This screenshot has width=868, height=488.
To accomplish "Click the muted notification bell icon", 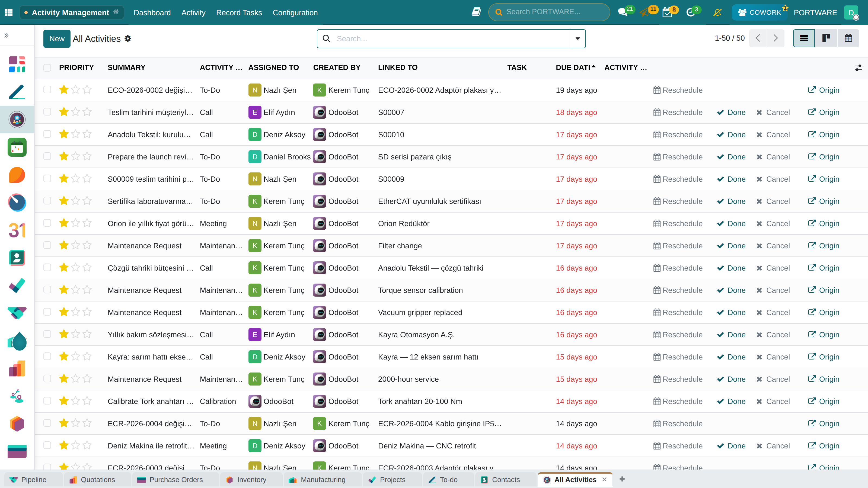I will (x=717, y=12).
